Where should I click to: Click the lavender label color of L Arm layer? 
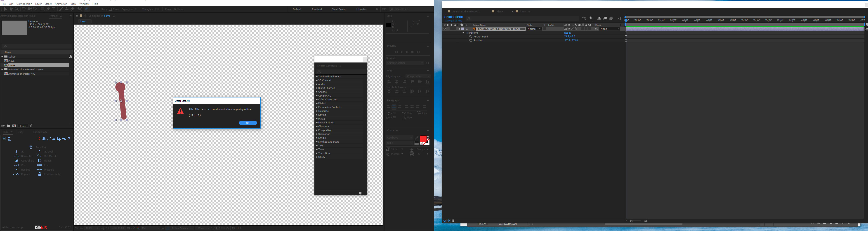click(463, 29)
